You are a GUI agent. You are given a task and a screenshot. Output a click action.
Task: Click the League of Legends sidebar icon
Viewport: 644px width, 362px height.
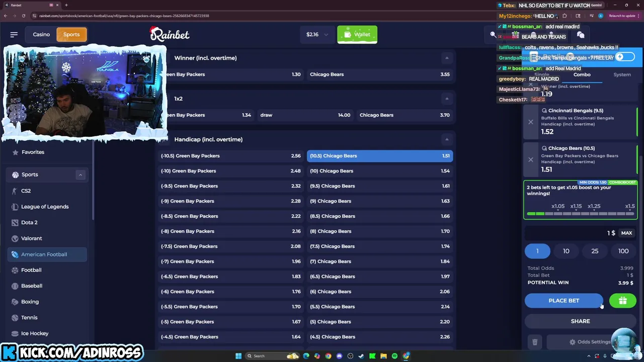point(15,207)
